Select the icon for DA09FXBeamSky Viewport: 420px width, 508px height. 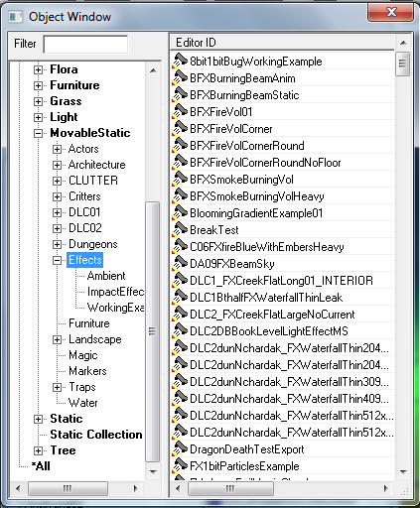click(180, 263)
